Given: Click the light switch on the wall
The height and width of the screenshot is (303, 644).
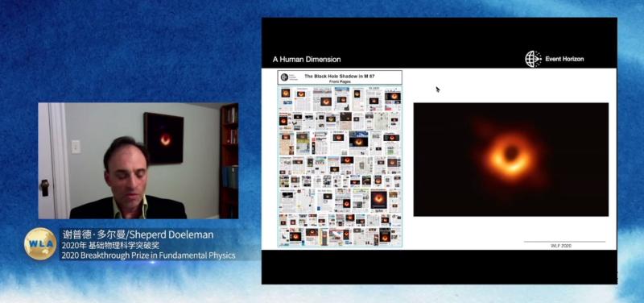Looking at the screenshot, I should [76, 147].
